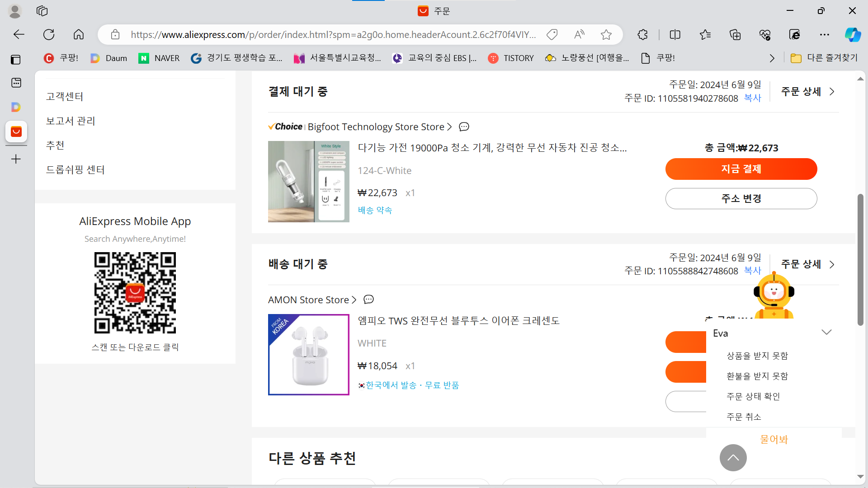The image size is (868, 488).
Task: Collapse the Eva chat panel chevron
Action: click(x=826, y=333)
